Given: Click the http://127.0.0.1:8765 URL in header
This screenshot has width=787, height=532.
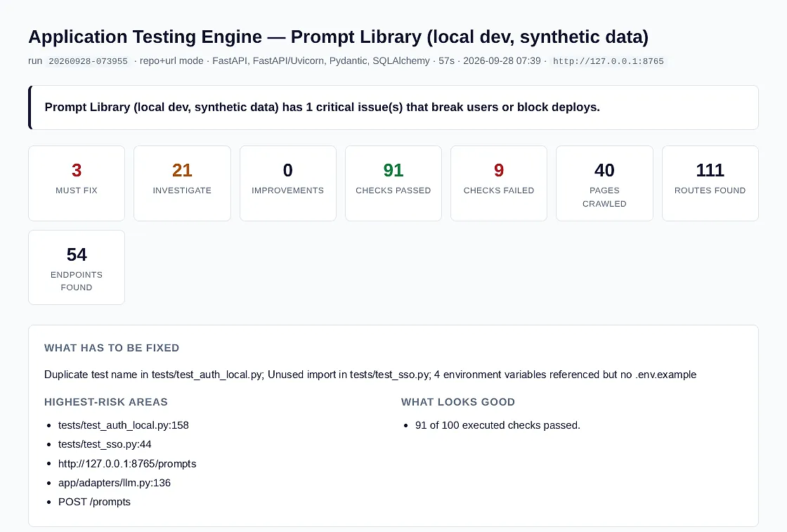Looking at the screenshot, I should (x=609, y=61).
